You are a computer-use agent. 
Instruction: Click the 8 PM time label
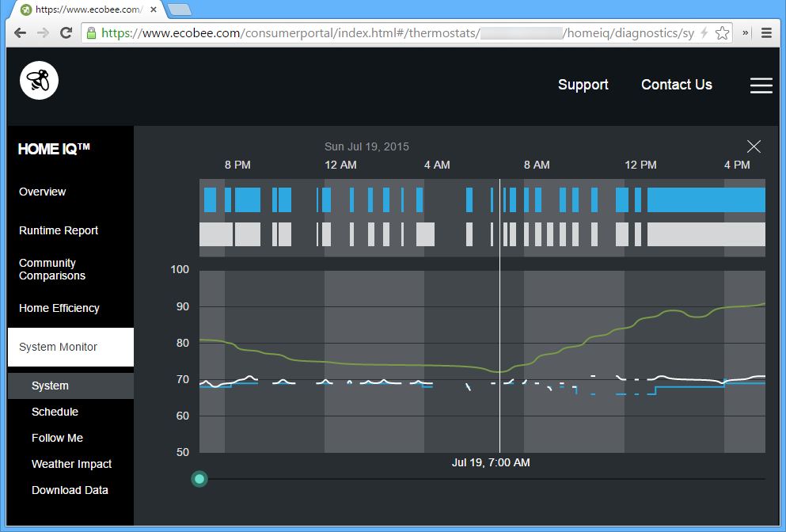click(237, 165)
